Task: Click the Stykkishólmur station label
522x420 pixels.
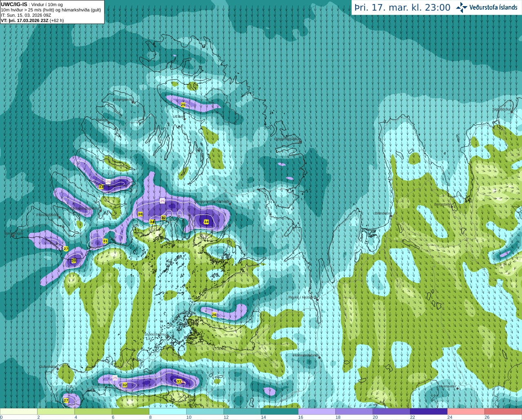Action: click(156, 334)
